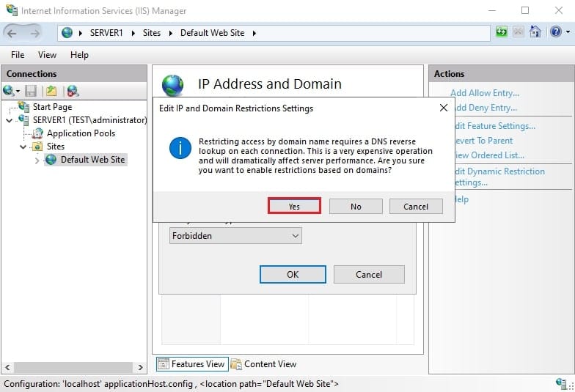Open the Forbidden deny action dropdown
Image resolution: width=575 pixels, height=392 pixels.
[235, 236]
